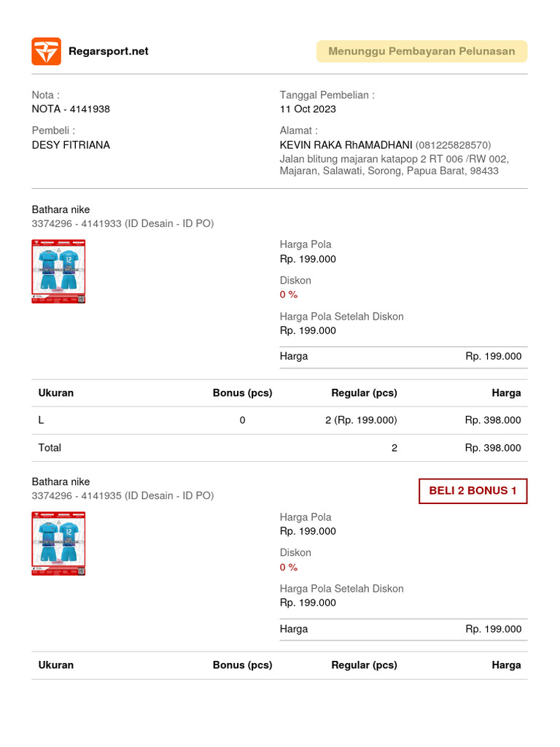Click the size L table row
560x747 pixels.
pyautogui.click(x=279, y=420)
